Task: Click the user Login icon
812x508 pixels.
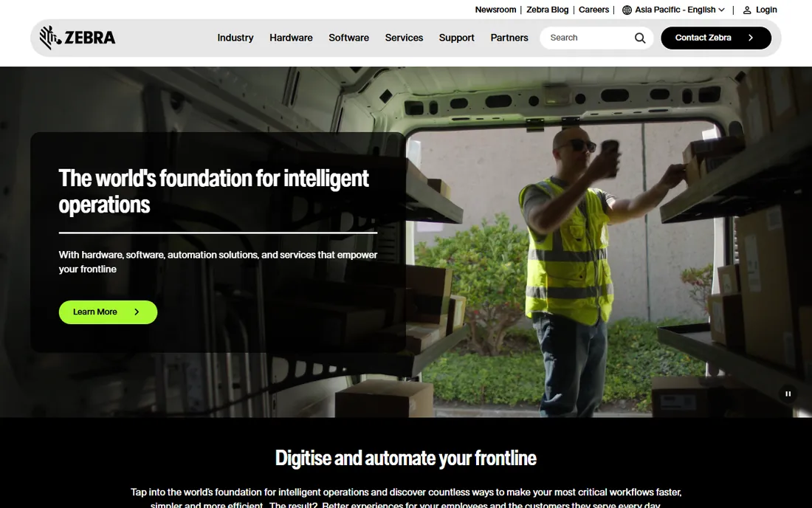Action: pyautogui.click(x=747, y=10)
